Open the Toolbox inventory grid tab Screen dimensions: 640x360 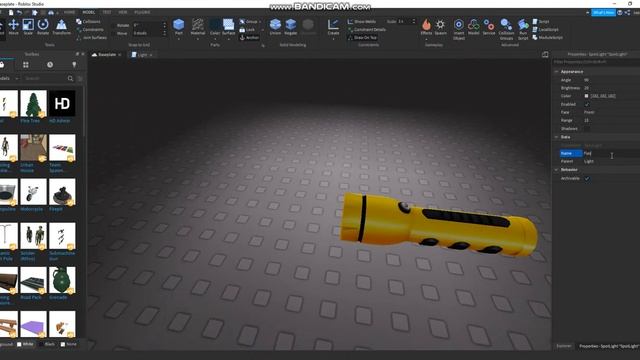pos(26,65)
